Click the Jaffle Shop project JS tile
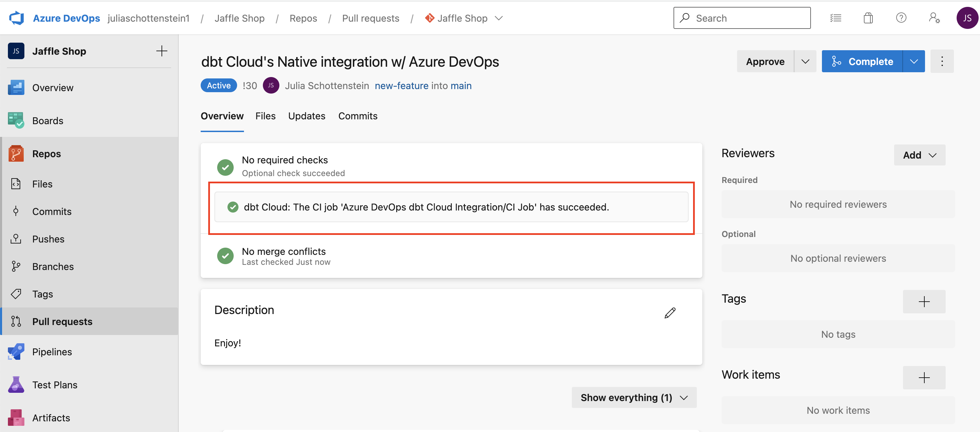Screen dimensions: 980x432 pyautogui.click(x=16, y=51)
